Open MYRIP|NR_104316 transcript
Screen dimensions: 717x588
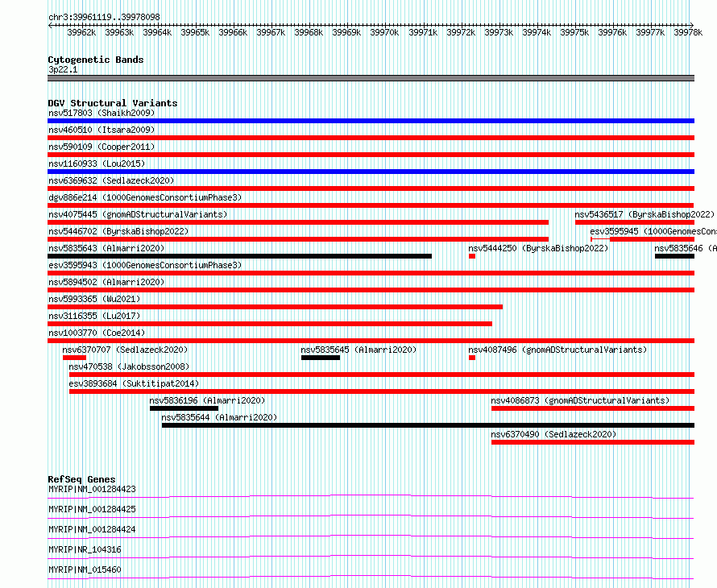pyautogui.click(x=85, y=549)
